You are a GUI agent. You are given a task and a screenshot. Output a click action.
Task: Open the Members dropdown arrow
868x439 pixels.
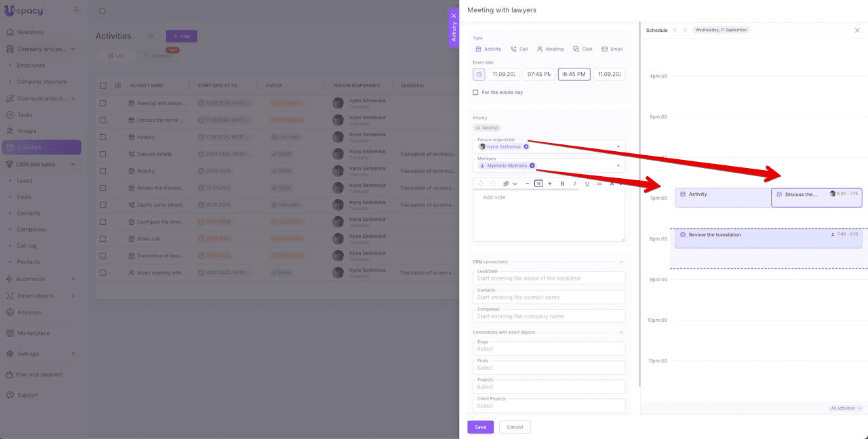(x=618, y=165)
